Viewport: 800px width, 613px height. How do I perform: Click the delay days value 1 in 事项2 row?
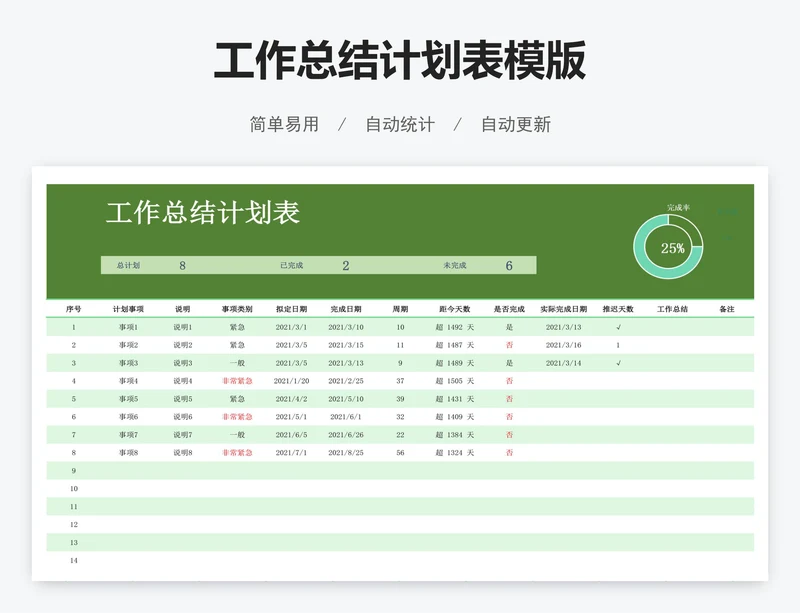coord(618,345)
